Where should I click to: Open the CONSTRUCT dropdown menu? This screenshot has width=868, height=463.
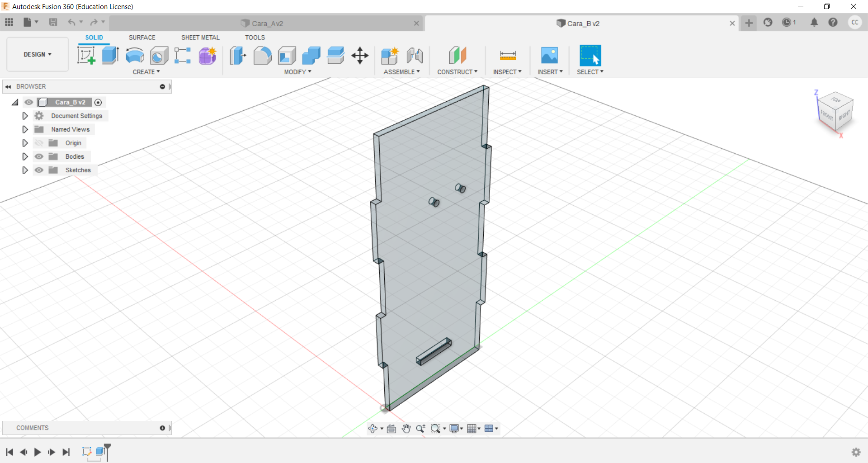coord(457,72)
